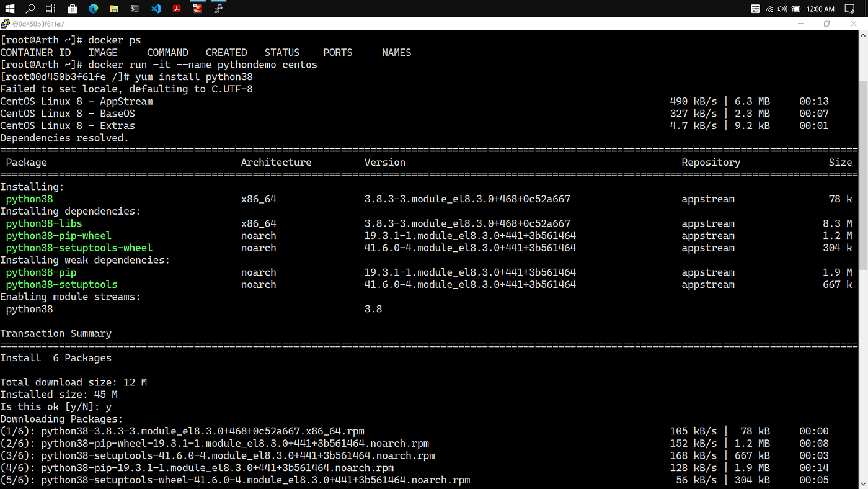Viewport: 868px width, 489px height.
Task: Open Adobe Acrobat Reader from the taskbar
Action: (177, 8)
